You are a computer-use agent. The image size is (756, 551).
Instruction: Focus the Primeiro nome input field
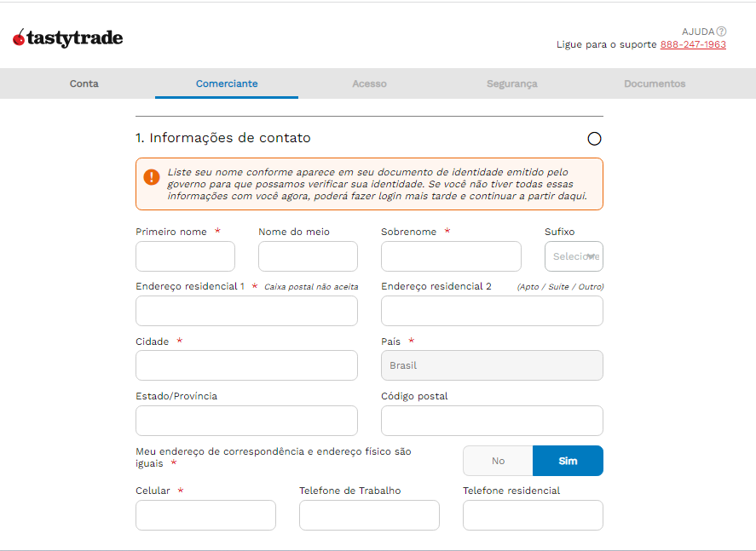click(185, 256)
